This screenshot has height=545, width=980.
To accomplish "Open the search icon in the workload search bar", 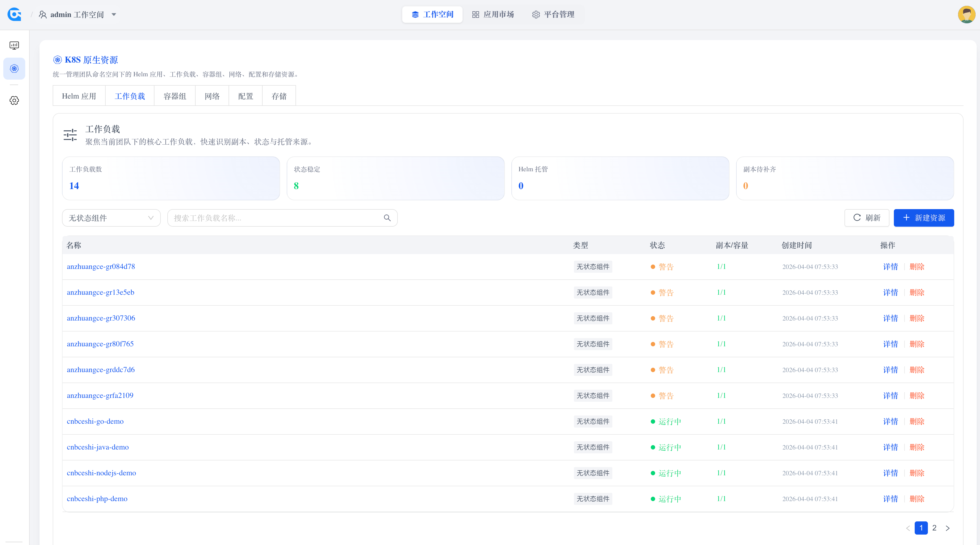I will (387, 218).
